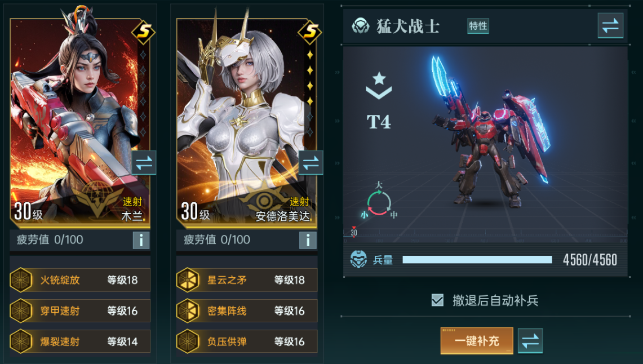Tap the 星云之矛 skill hexagon icon
This screenshot has height=364, width=643.
(188, 280)
